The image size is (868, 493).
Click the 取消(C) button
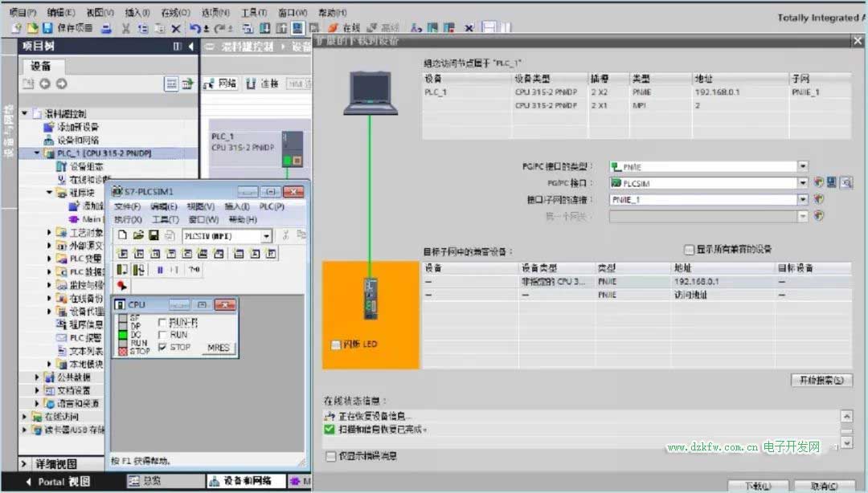tap(825, 487)
